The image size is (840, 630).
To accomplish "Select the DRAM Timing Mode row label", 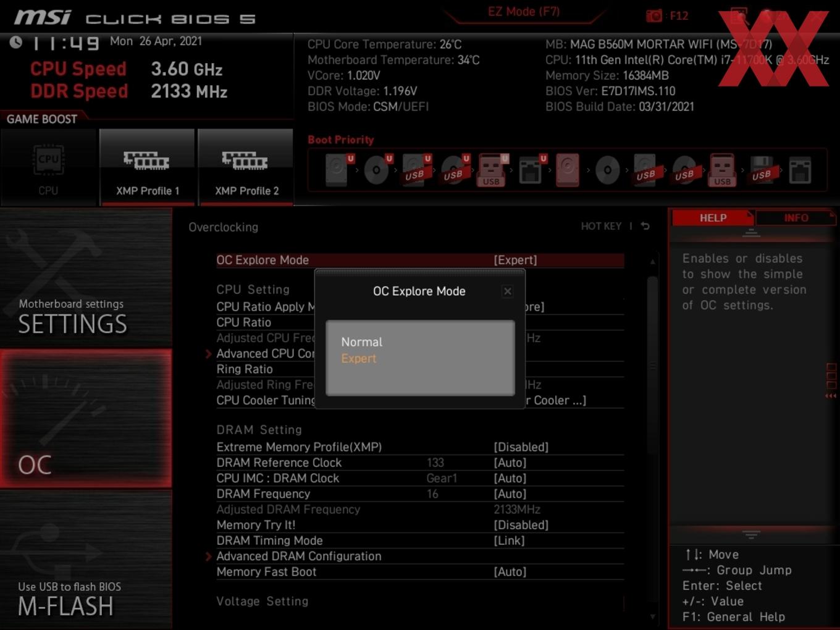I will point(269,540).
